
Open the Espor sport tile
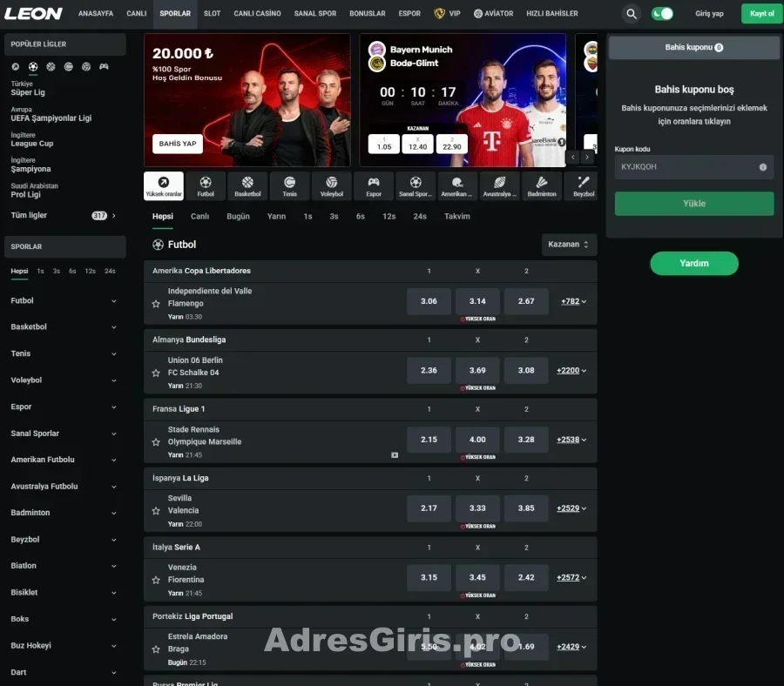coord(374,186)
